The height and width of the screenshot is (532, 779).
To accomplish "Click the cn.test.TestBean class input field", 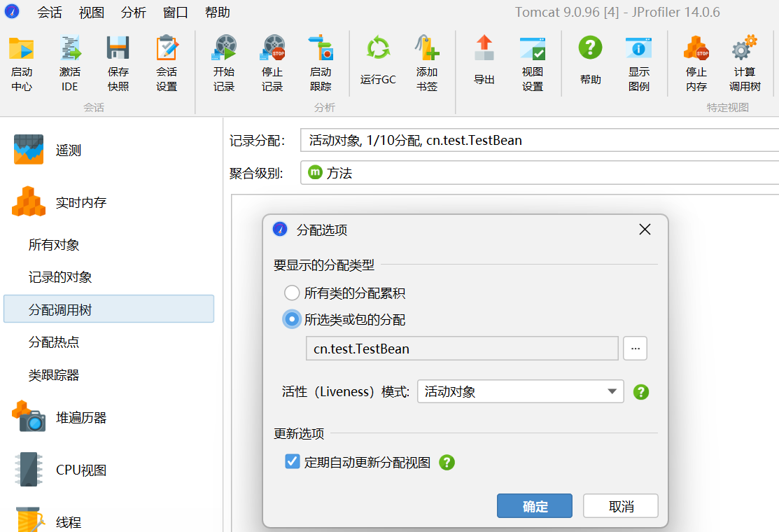I will coord(462,348).
